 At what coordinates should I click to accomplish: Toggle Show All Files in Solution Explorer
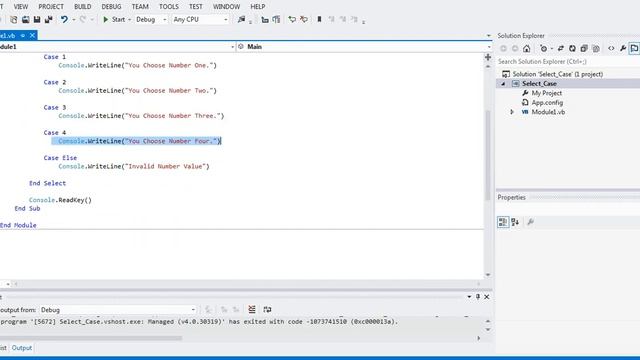click(x=596, y=49)
